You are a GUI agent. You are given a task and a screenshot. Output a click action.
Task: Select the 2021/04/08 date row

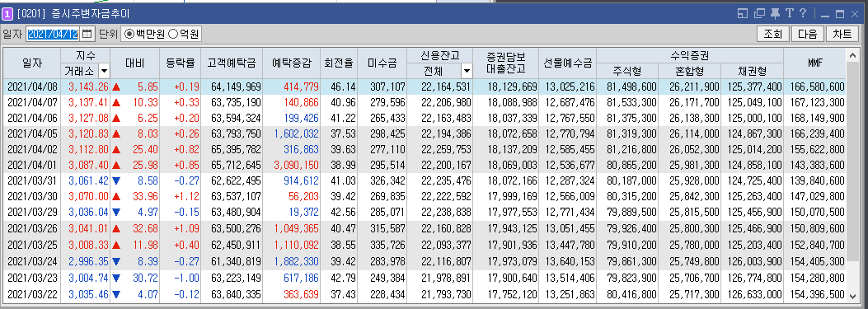[425, 87]
